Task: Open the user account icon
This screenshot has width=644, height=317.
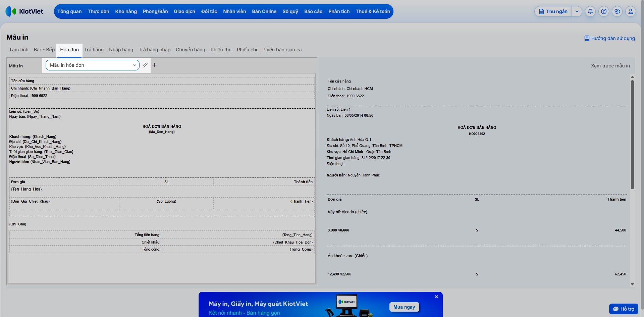Action: [631, 11]
